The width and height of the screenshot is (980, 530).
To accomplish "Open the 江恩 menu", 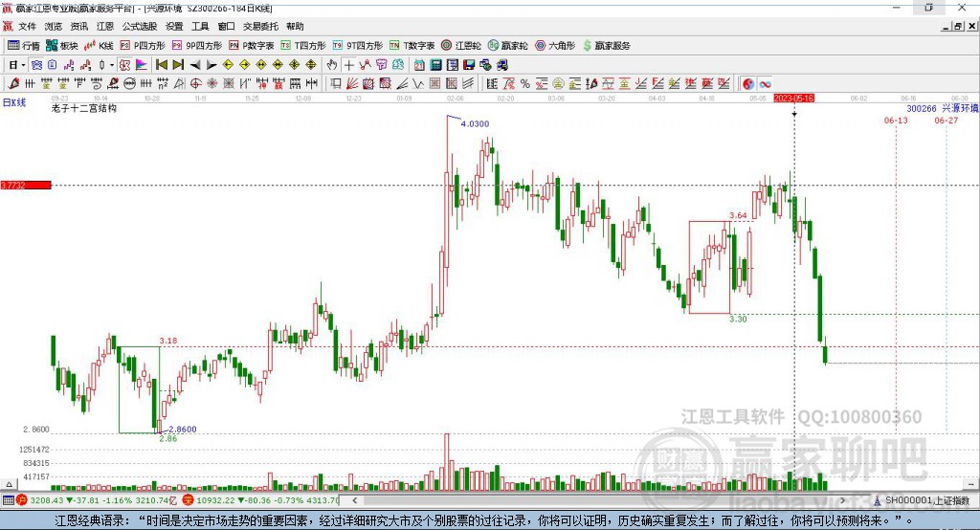I will (x=105, y=26).
